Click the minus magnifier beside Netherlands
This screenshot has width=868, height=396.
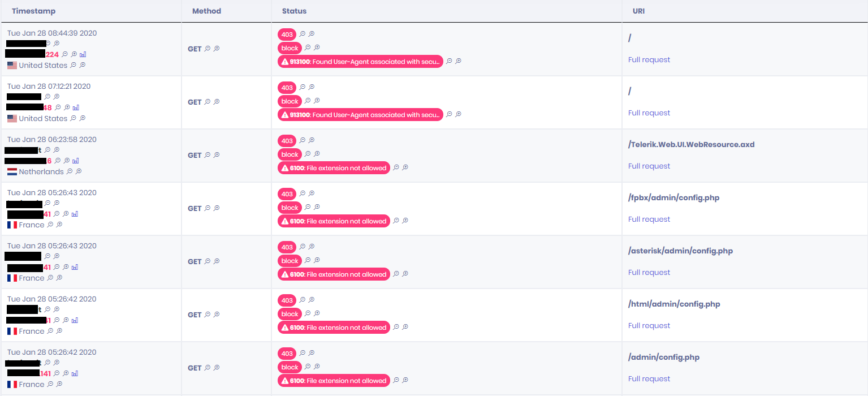(70, 171)
